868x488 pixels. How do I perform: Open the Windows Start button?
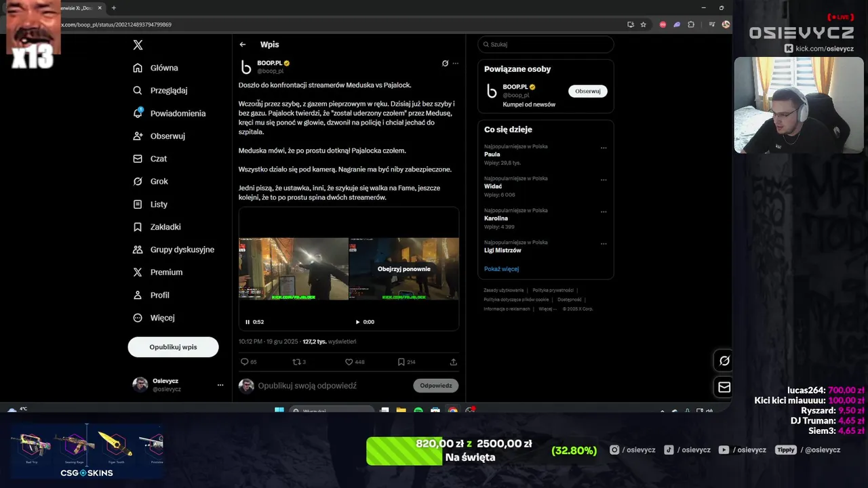click(279, 411)
